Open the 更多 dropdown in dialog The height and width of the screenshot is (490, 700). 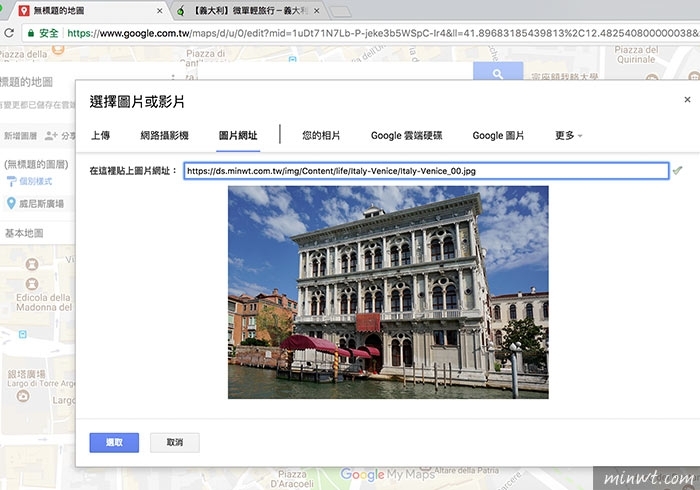[x=569, y=135]
